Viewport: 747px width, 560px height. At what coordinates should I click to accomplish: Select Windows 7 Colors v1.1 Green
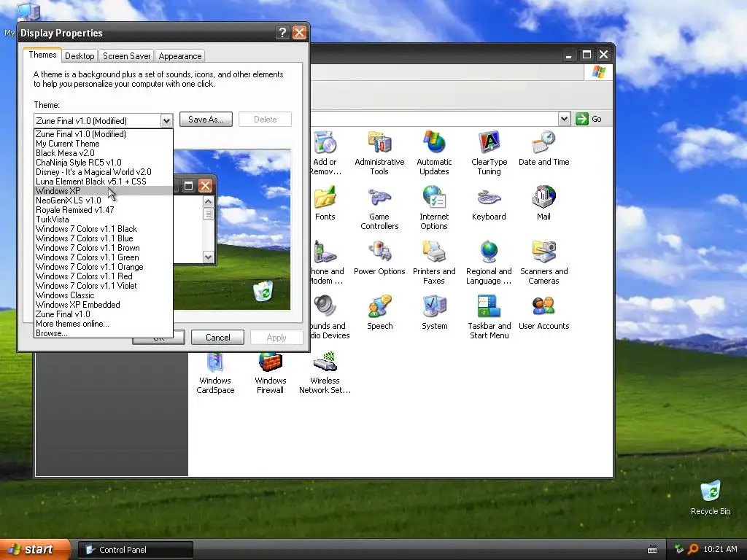pyautogui.click(x=104, y=257)
